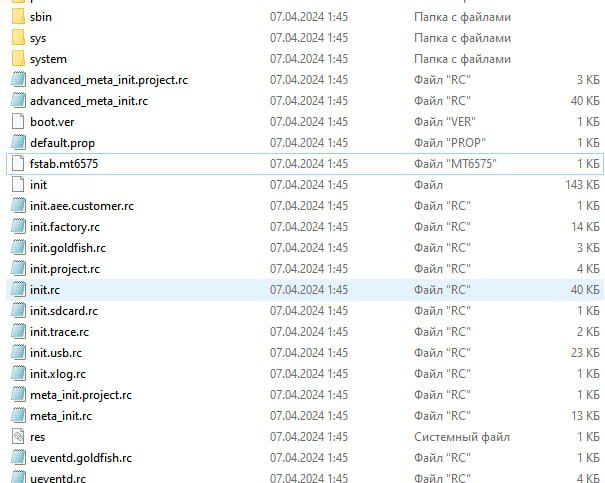Click the init.sdcard.rc file icon

tap(18, 311)
